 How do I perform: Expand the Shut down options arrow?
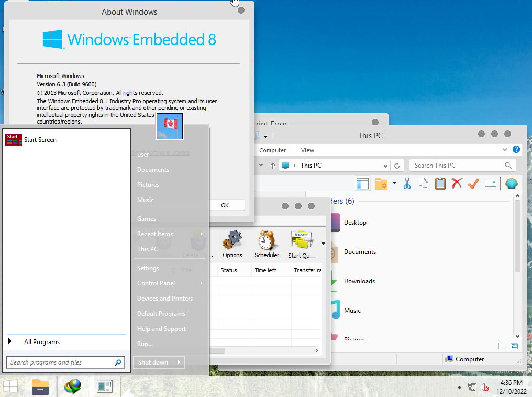[x=179, y=362]
